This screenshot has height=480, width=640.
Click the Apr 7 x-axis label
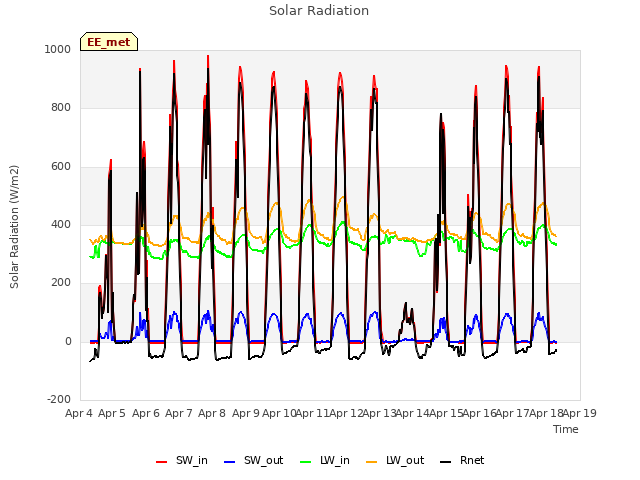(x=179, y=413)
